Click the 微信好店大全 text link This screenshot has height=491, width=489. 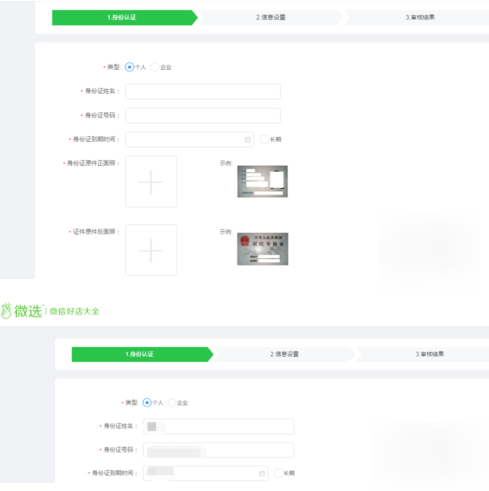74,311
